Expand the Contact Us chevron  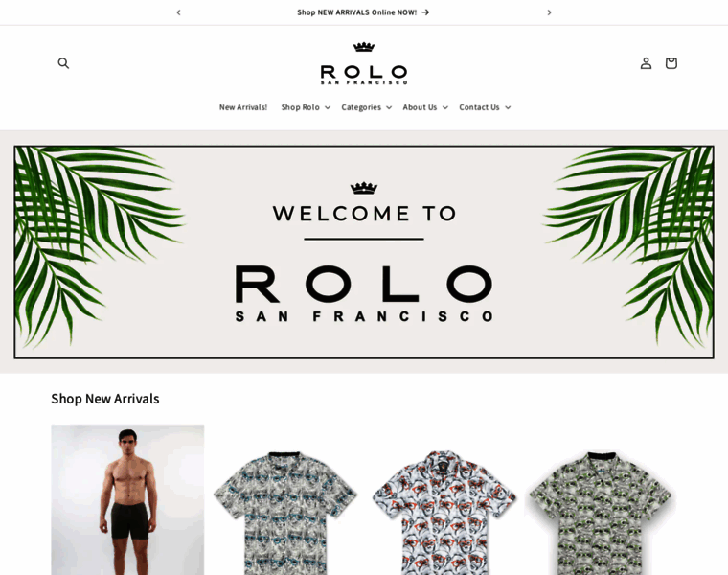click(x=508, y=107)
